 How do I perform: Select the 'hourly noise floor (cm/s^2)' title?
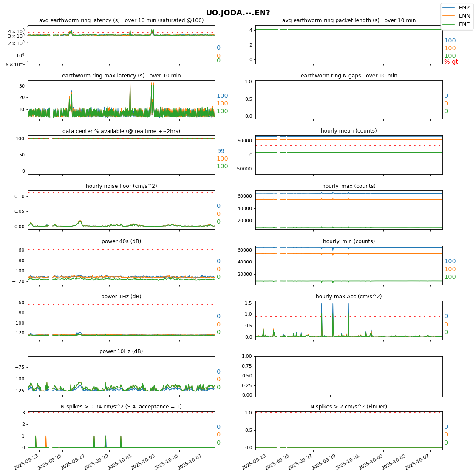click(121, 186)
